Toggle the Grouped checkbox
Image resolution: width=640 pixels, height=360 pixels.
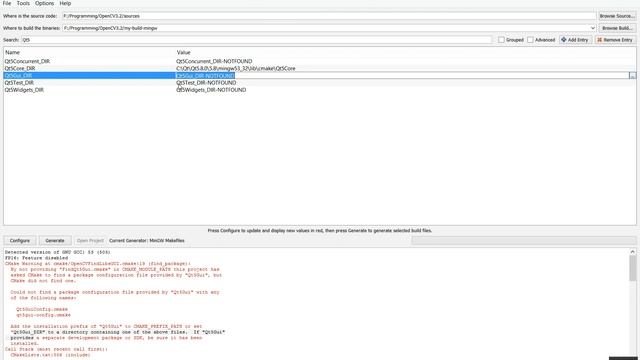(x=501, y=40)
